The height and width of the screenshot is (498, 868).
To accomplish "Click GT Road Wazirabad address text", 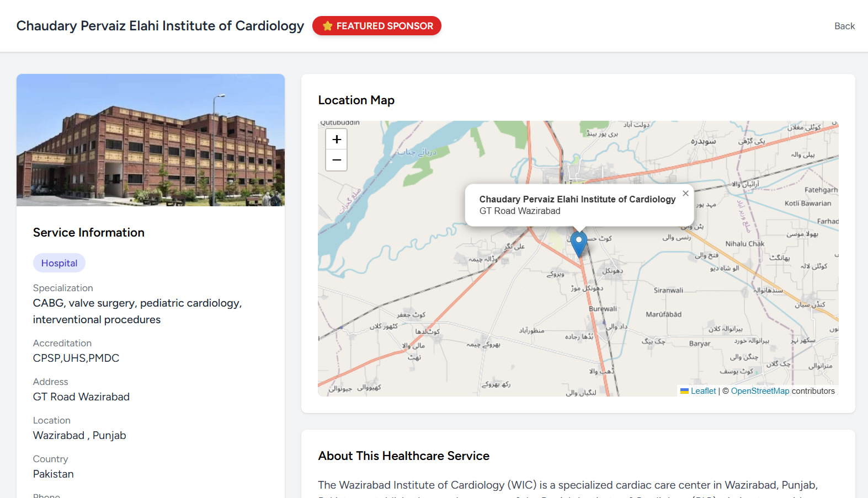I will click(x=81, y=397).
